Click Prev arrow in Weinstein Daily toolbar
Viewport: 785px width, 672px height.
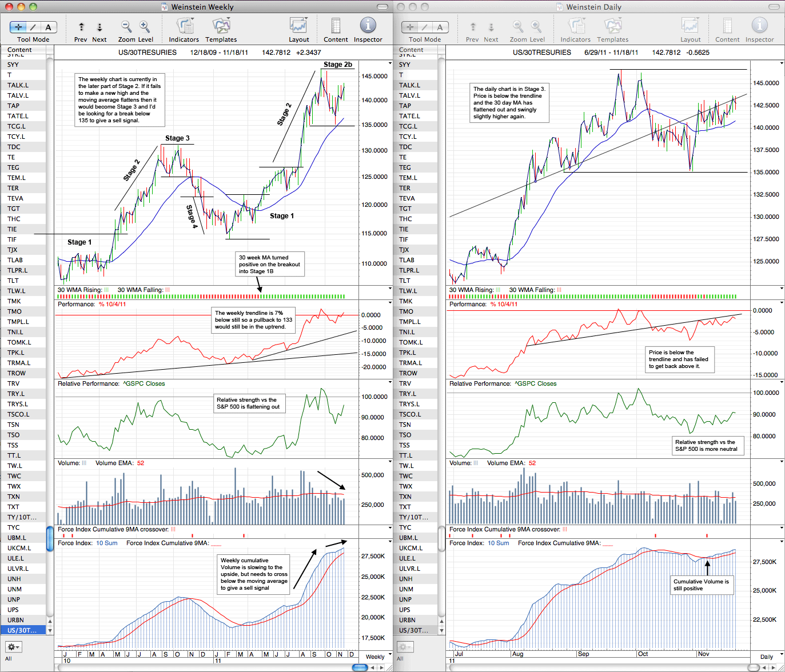473,27
